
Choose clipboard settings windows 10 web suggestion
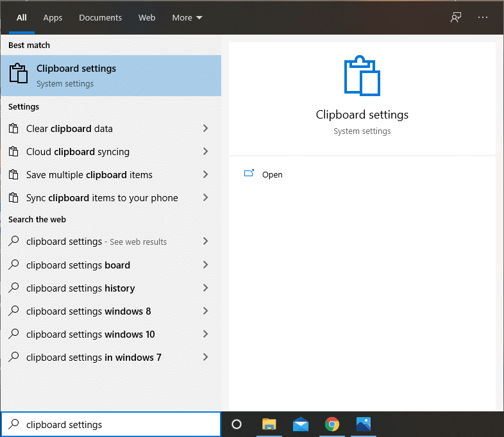coord(90,334)
